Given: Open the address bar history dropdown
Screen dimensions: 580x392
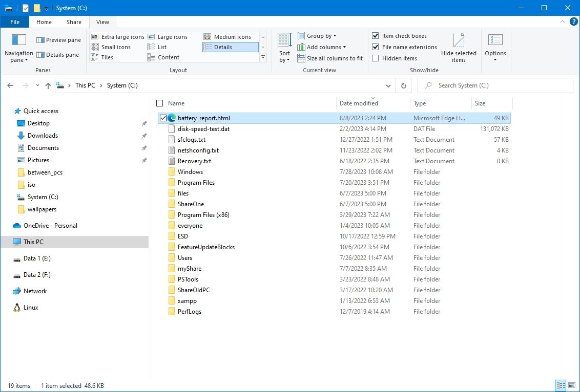Looking at the screenshot, I should [x=388, y=85].
